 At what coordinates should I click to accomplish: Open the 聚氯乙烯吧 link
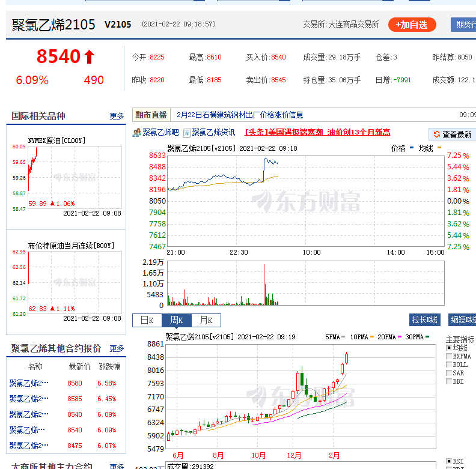tap(160, 132)
